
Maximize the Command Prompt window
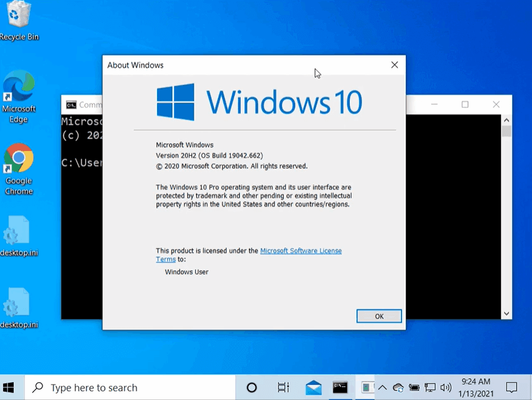(465, 105)
